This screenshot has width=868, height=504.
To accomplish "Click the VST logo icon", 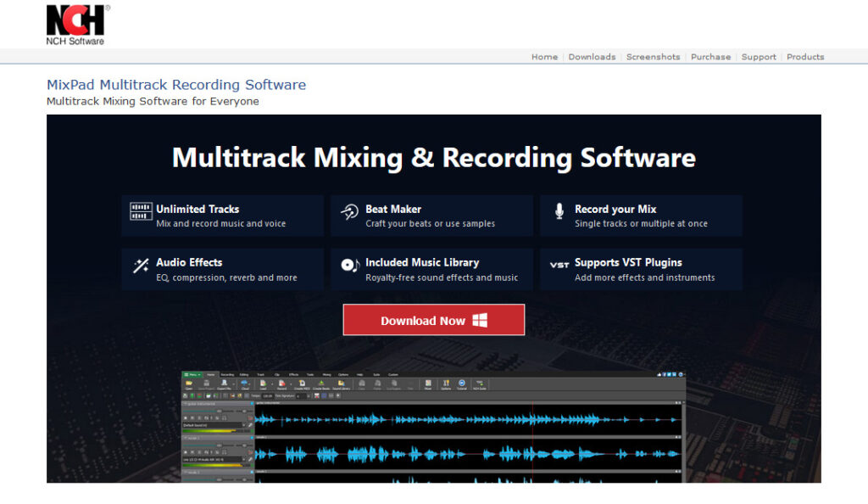I will coord(559,266).
